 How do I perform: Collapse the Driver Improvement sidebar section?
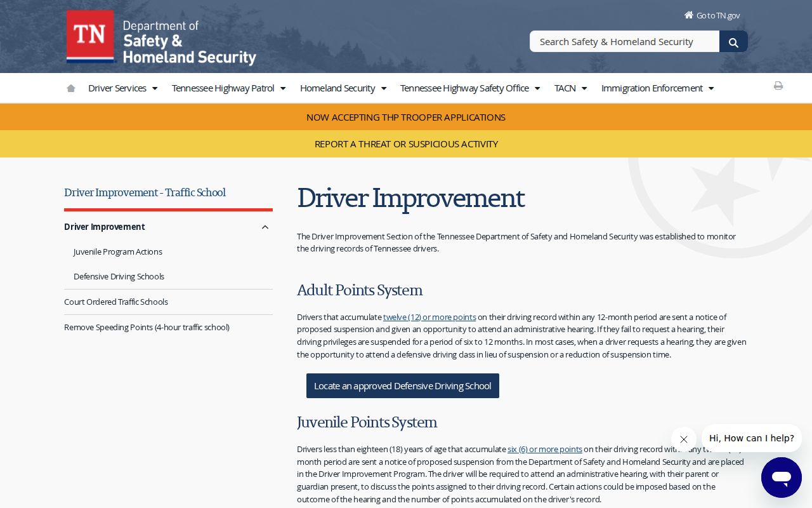point(265,227)
